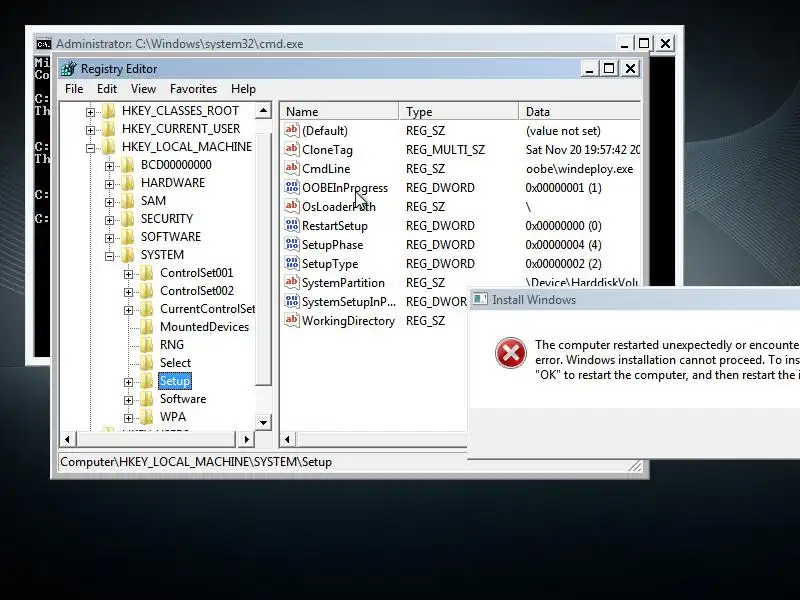
Task: Click the status bar path Computer\HKEY_LOCAL_MACHINE\SYSTEM\Setup
Action: (196, 462)
